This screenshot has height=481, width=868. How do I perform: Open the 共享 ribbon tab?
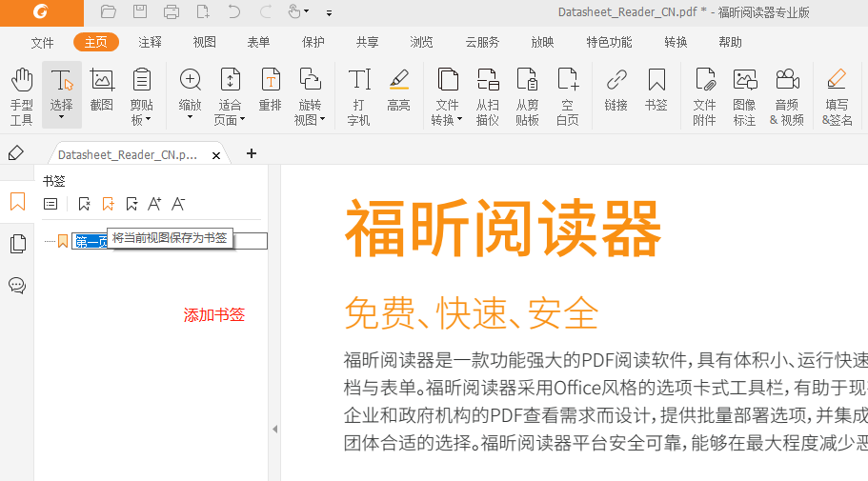pos(368,42)
